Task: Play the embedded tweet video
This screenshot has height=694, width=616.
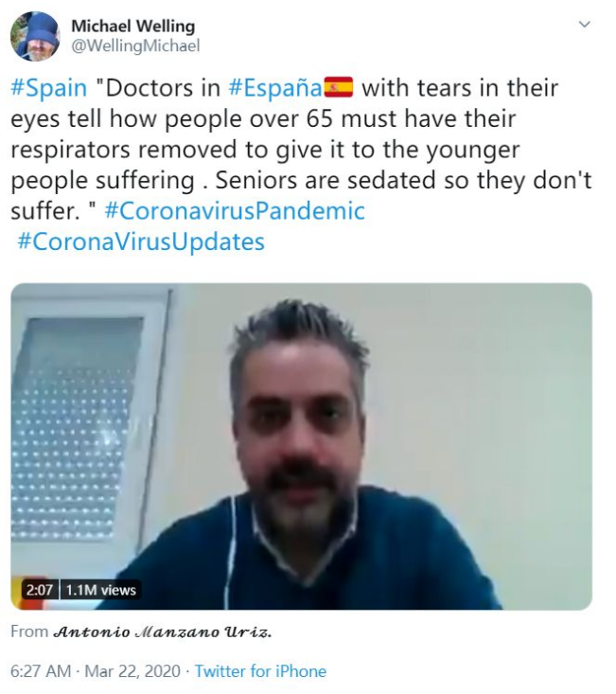Action: [301, 446]
